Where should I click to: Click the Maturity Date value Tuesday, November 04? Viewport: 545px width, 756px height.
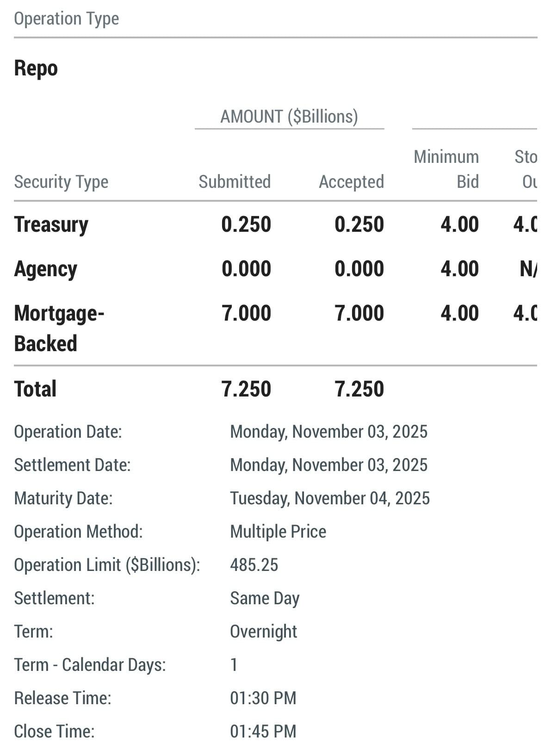[x=329, y=498]
